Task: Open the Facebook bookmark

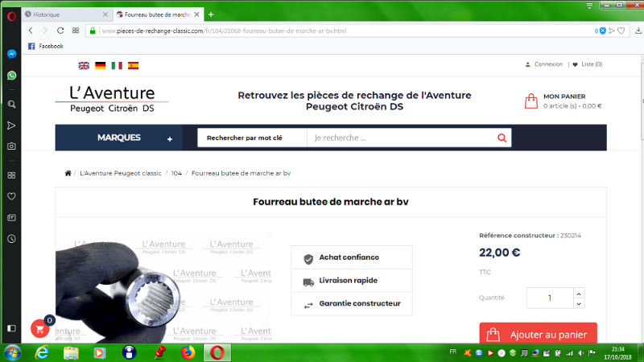Action: point(46,46)
